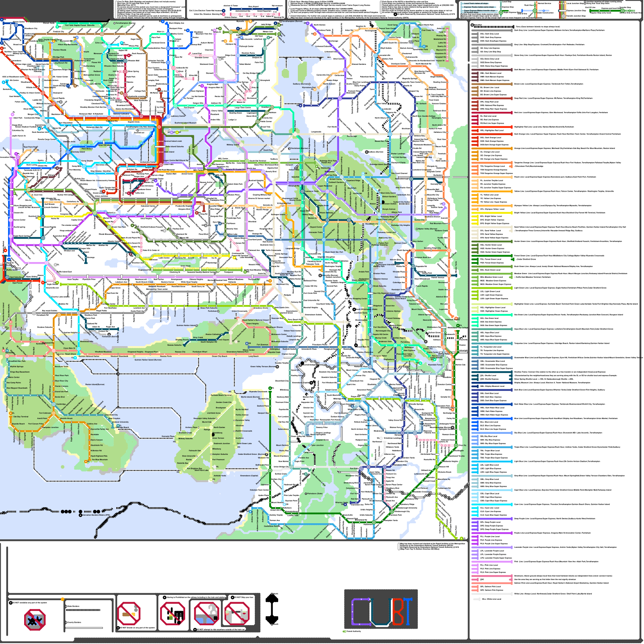The width and height of the screenshot is (644, 644).
Task: Click the North-South compass arrow
Action: click(x=272, y=609)
